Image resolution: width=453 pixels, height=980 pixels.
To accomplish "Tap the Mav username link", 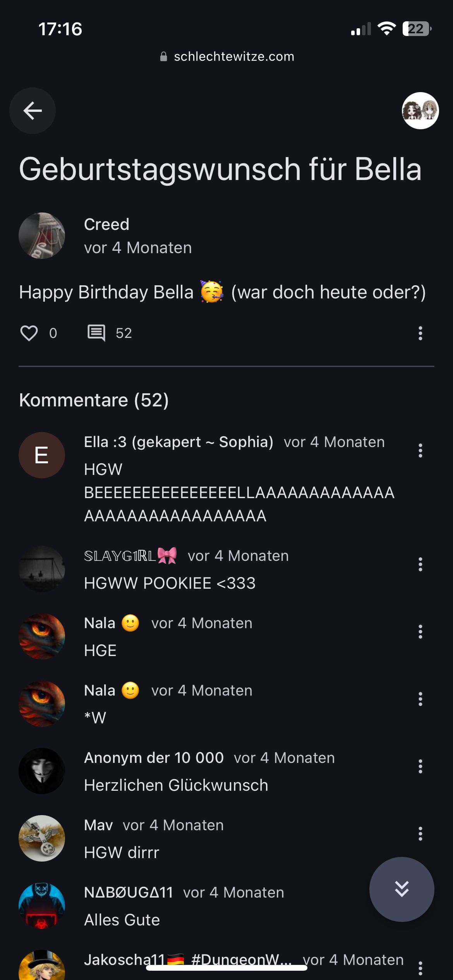I will click(x=98, y=825).
